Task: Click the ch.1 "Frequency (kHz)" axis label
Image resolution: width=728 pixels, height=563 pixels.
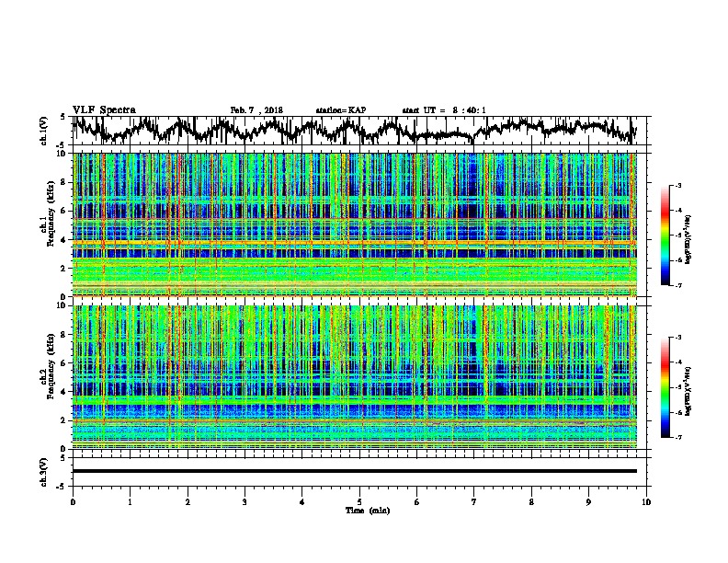Action: [x=51, y=214]
